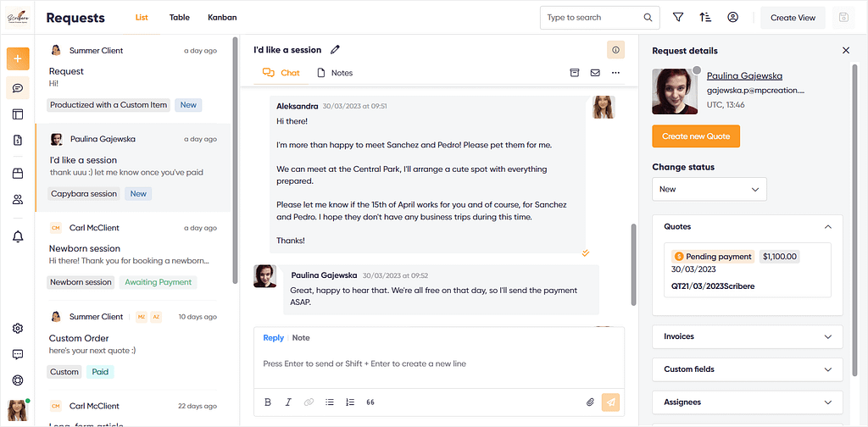
Task: Click the Productized with a Custom Item tag
Action: (x=108, y=104)
